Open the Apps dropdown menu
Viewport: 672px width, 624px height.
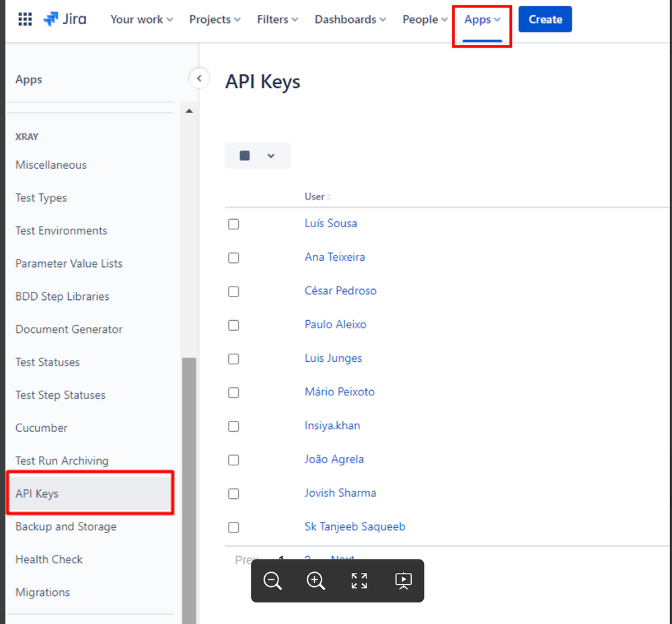482,19
